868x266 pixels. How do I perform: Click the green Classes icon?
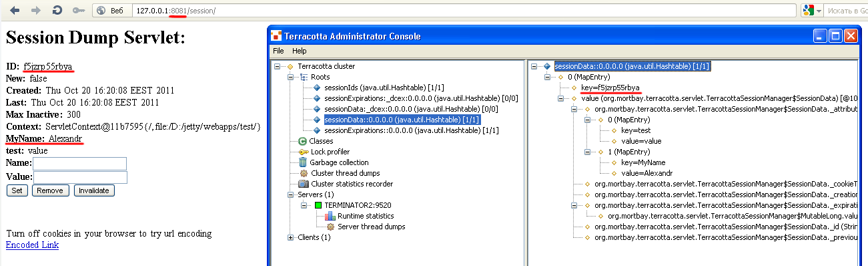(x=303, y=141)
